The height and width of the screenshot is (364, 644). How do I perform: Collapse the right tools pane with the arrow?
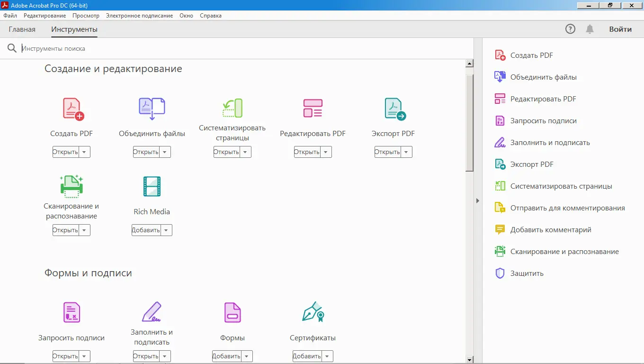tap(478, 201)
